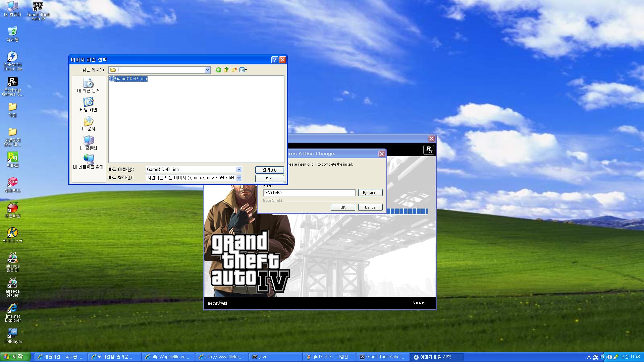Click DAEMON Tools lightning tray icon
The width and height of the screenshot is (644, 362).
tap(610, 357)
